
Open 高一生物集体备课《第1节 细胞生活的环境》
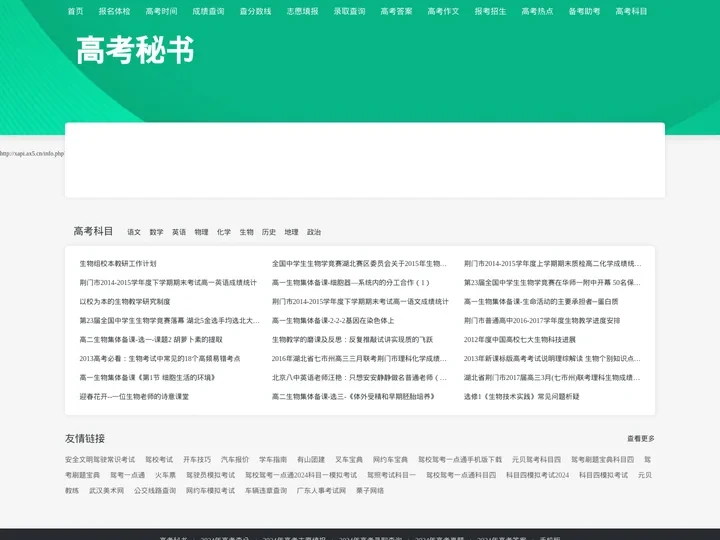(x=147, y=378)
